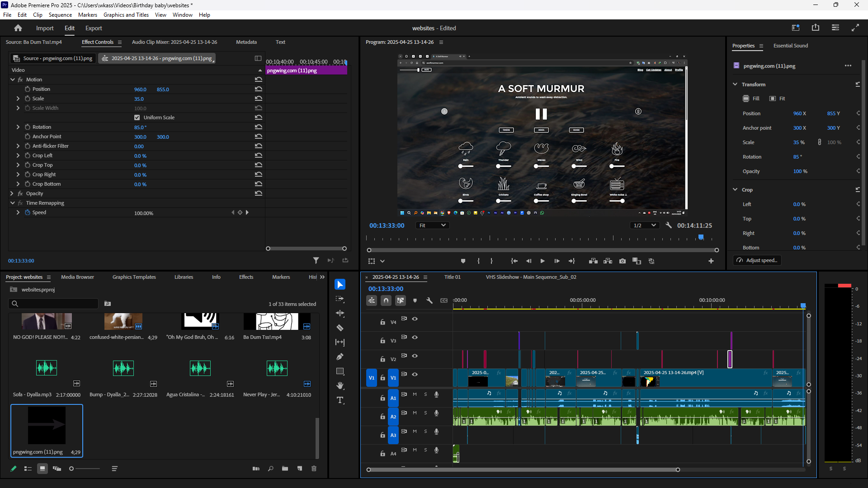Open the 1/2 playback resolution dropdown
Image resolution: width=868 pixels, height=488 pixels.
point(644,225)
